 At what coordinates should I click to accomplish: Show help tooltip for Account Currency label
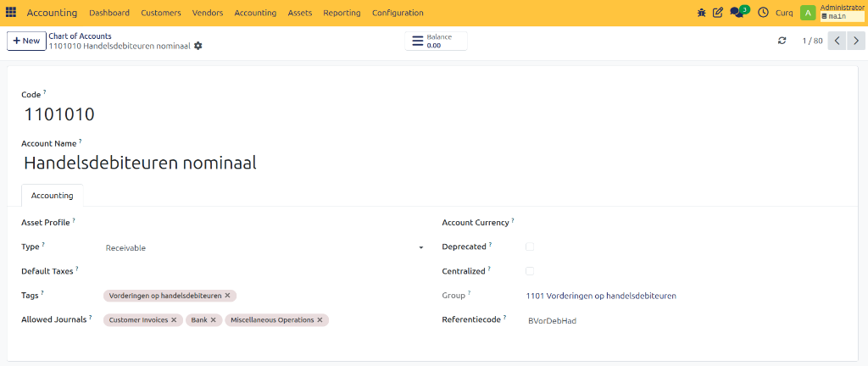tap(513, 220)
